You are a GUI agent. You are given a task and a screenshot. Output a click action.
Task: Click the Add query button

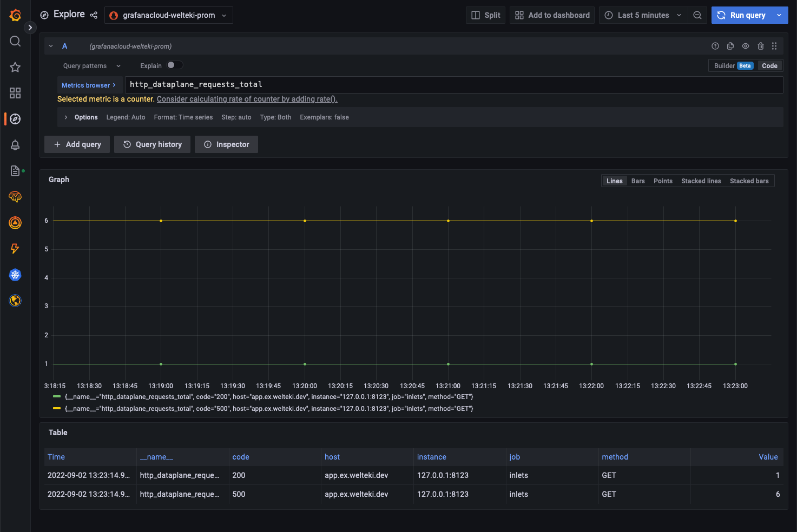click(x=77, y=144)
